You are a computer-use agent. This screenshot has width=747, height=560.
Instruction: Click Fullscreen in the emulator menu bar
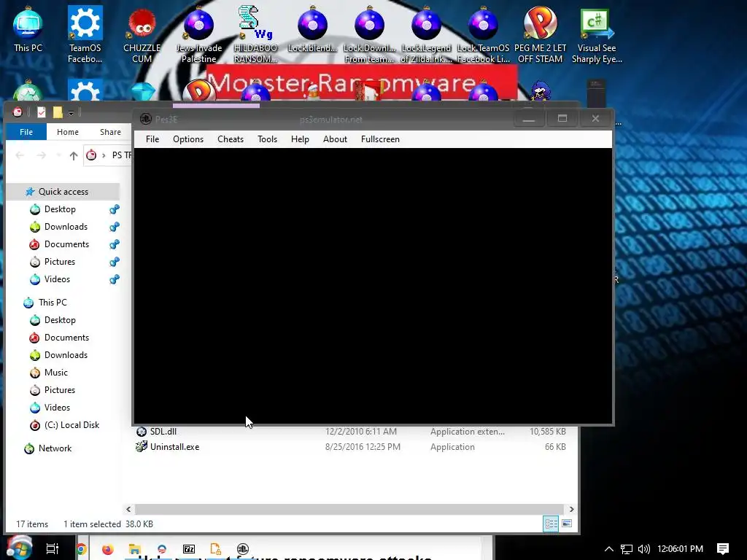click(380, 139)
